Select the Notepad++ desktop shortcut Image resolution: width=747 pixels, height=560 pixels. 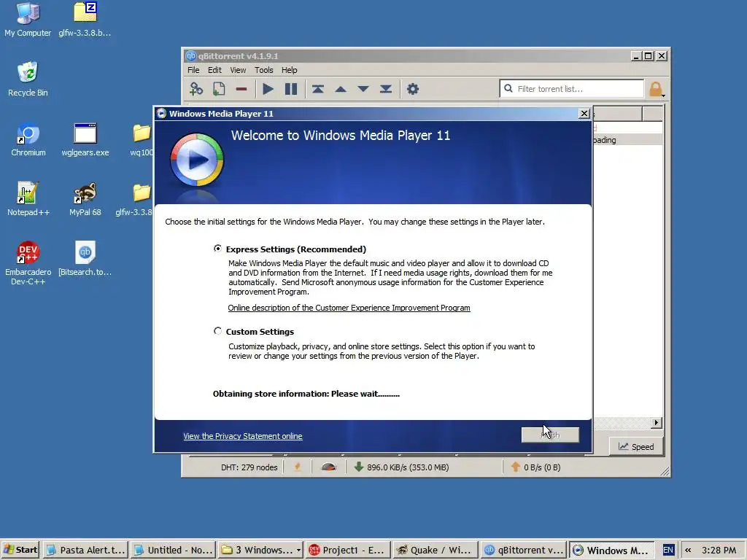point(28,199)
